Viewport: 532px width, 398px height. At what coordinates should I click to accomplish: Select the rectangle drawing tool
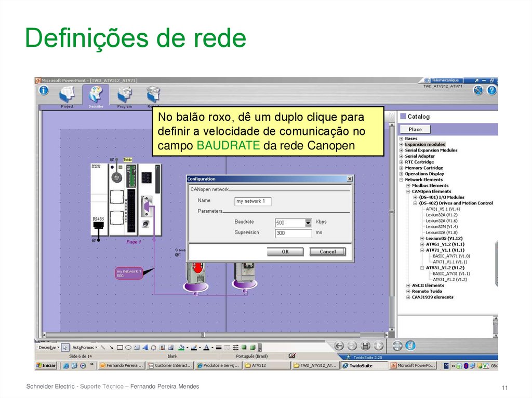(120, 348)
